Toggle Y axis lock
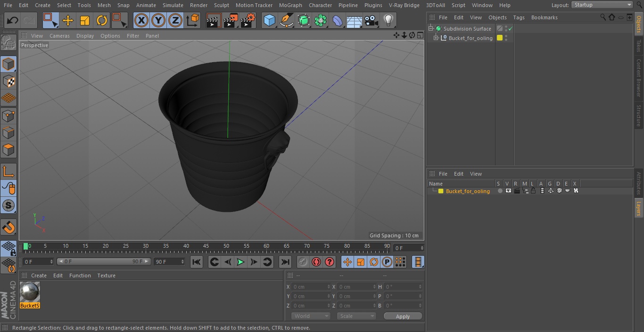The image size is (644, 332). click(x=158, y=21)
